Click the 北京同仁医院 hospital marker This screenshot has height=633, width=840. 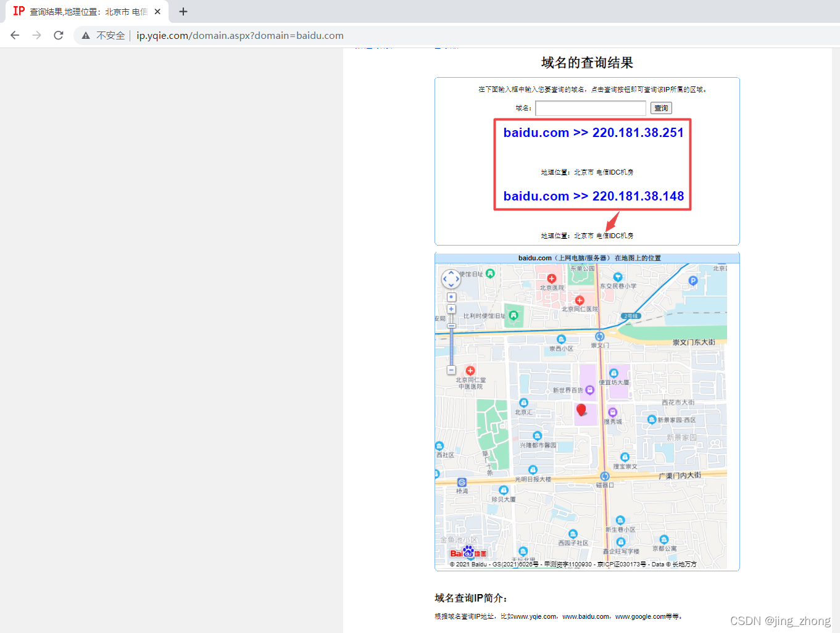tap(580, 300)
